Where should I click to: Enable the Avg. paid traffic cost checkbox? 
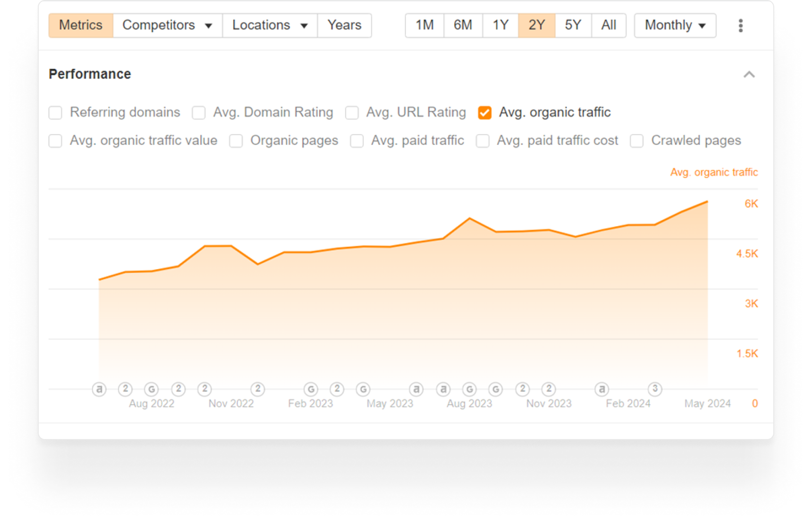[x=482, y=141]
